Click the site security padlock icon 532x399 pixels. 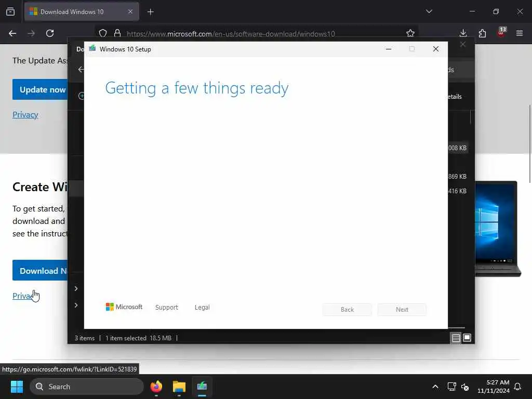[117, 33]
